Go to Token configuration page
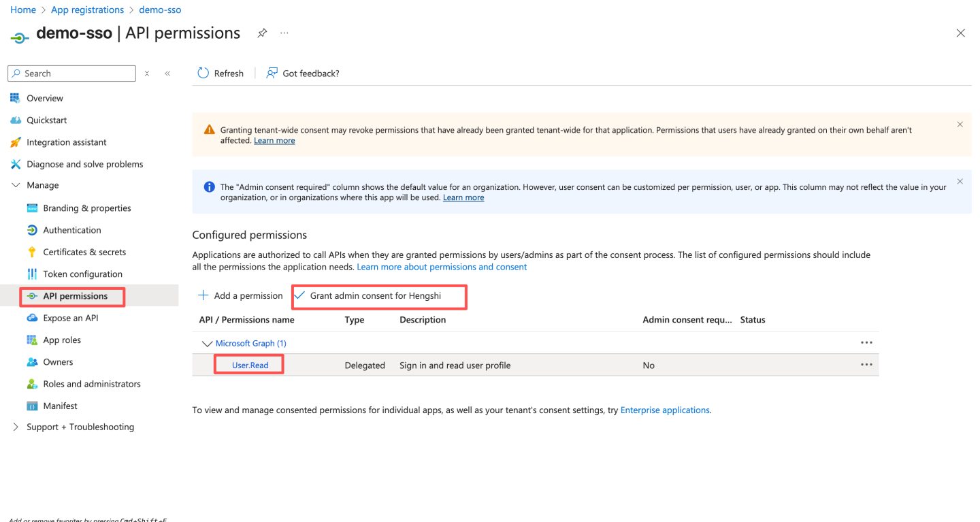The image size is (980, 522). [x=82, y=274]
